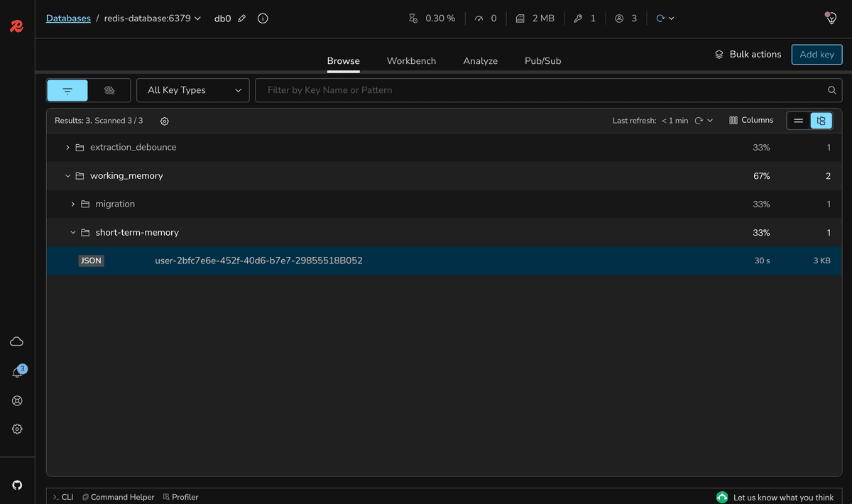Open the Profiler
This screenshot has width=852, height=504.
tap(180, 496)
